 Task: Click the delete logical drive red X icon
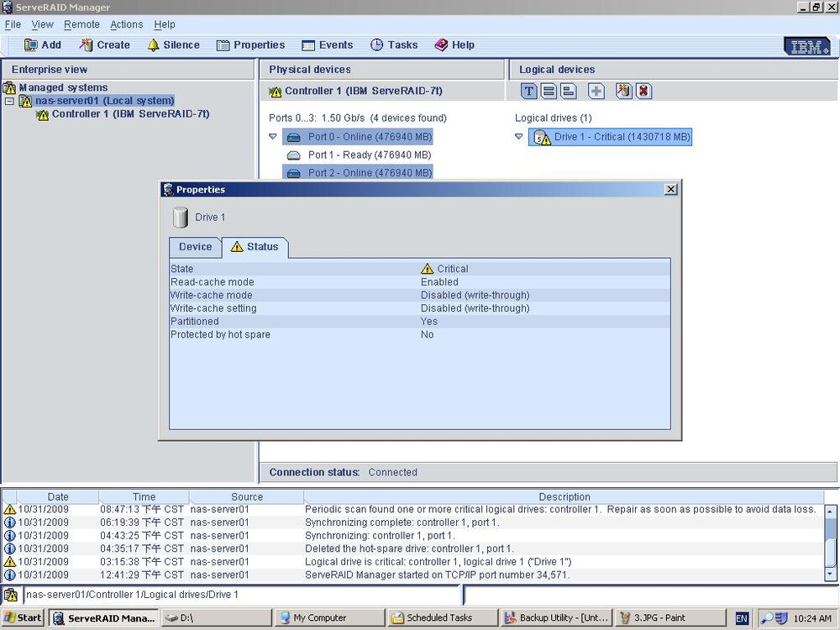[643, 91]
